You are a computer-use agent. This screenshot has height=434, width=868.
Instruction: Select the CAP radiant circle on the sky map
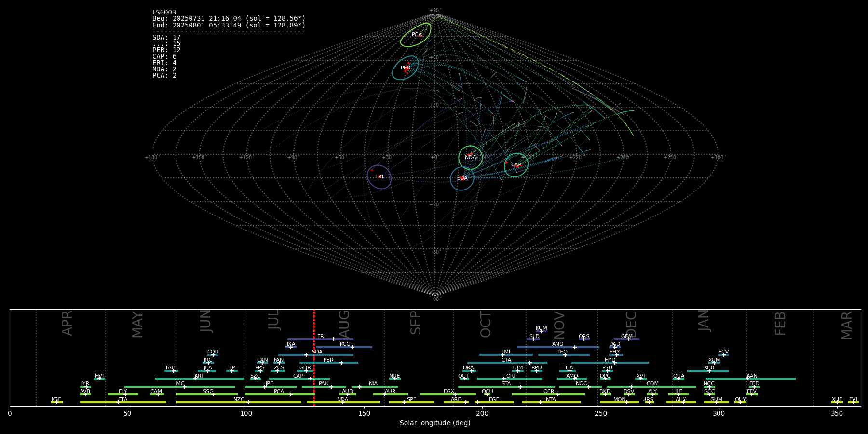tap(516, 165)
